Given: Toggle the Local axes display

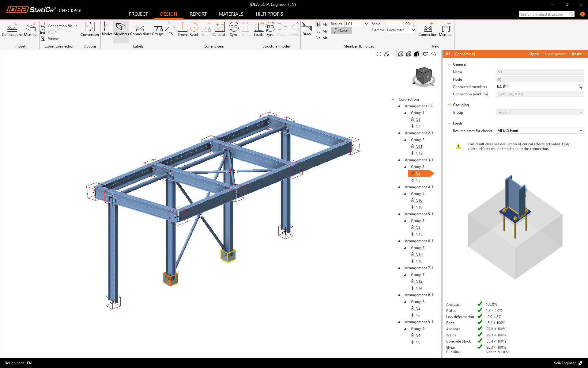Looking at the screenshot, I should (x=341, y=30).
